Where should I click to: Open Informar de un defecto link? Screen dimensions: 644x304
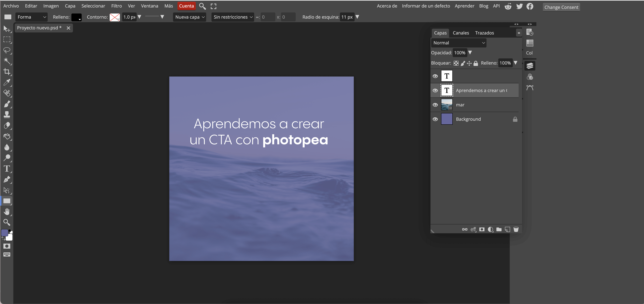[x=426, y=6]
